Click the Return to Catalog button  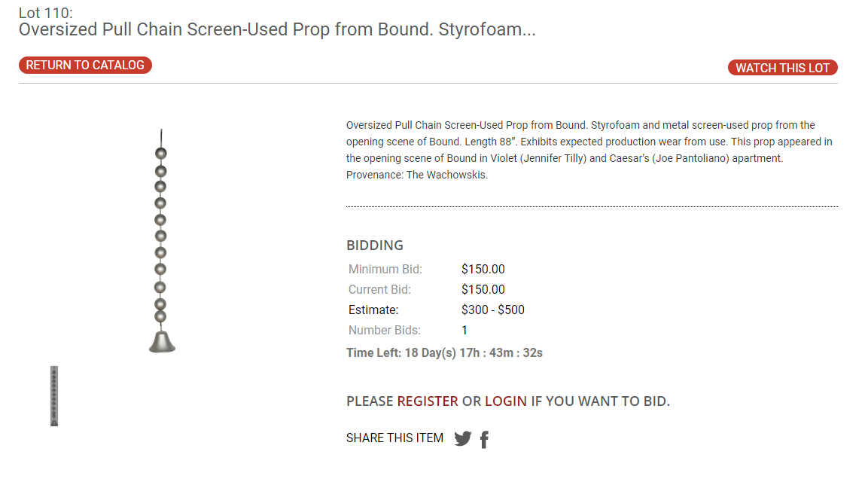click(x=85, y=66)
